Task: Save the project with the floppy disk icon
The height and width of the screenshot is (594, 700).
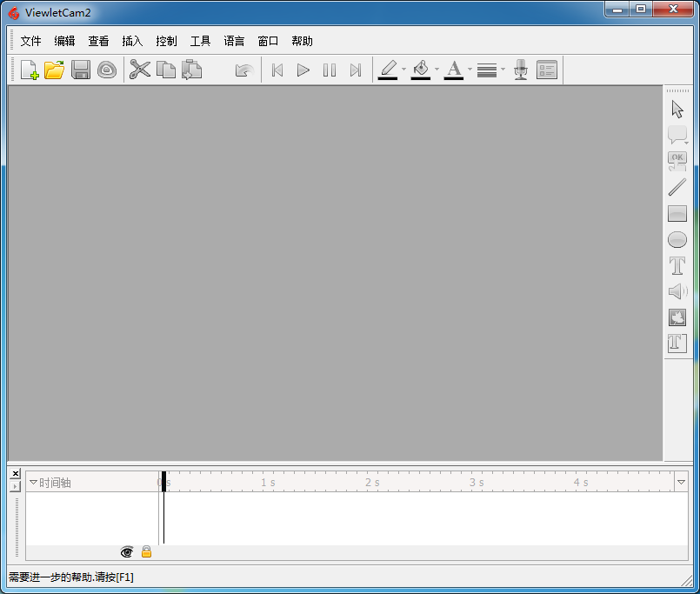Action: click(81, 70)
